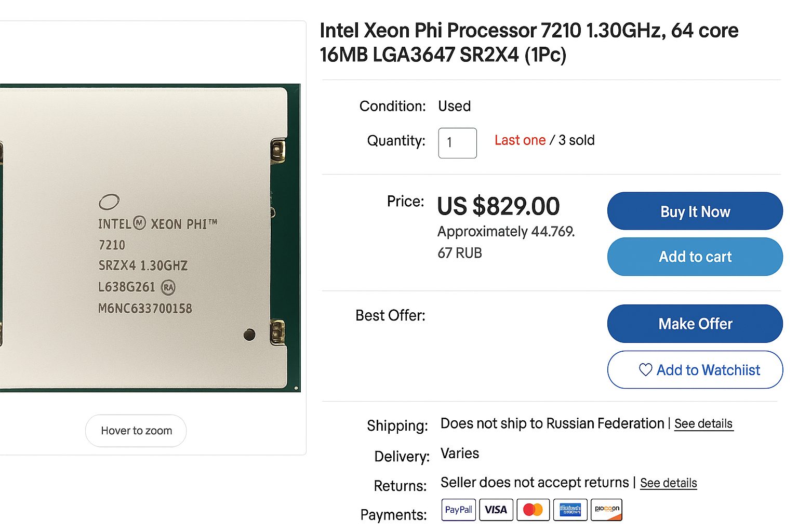Image resolution: width=798 pixels, height=532 pixels.
Task: Click the Buy It Now button
Action: [695, 211]
